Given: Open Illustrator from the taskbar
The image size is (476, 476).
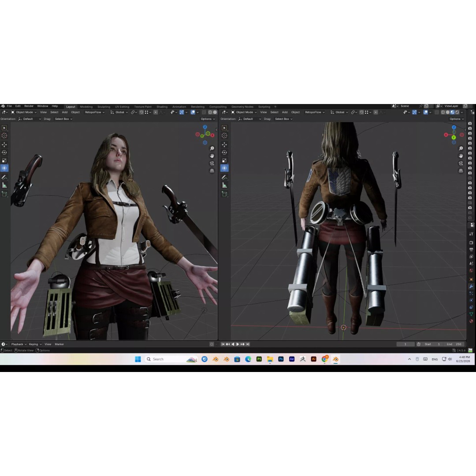Looking at the screenshot, I should click(314, 359).
